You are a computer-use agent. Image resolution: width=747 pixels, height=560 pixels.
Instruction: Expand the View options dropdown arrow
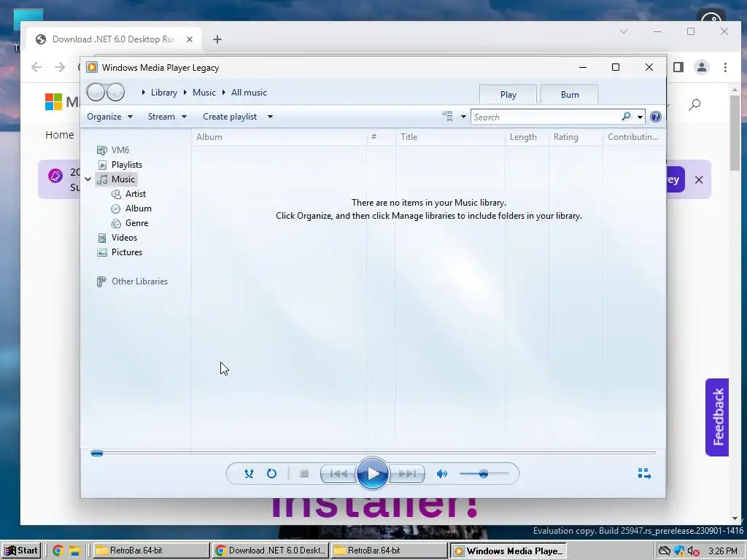click(x=463, y=117)
